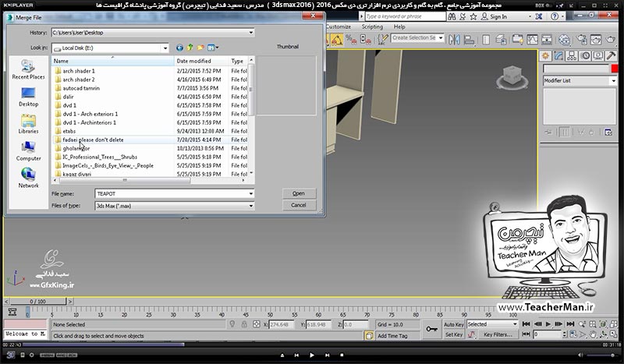Open Recent Places shortcut
The height and width of the screenshot is (364, 624).
(28, 69)
